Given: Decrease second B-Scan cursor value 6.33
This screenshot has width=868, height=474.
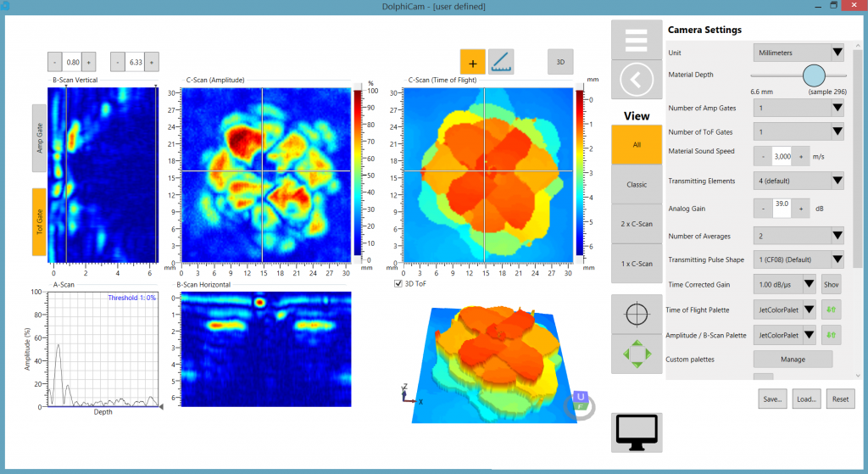Looking at the screenshot, I should pyautogui.click(x=117, y=62).
